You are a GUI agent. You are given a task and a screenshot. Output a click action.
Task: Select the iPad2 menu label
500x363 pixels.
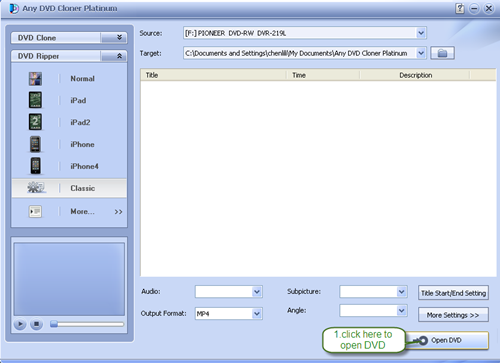tap(80, 122)
